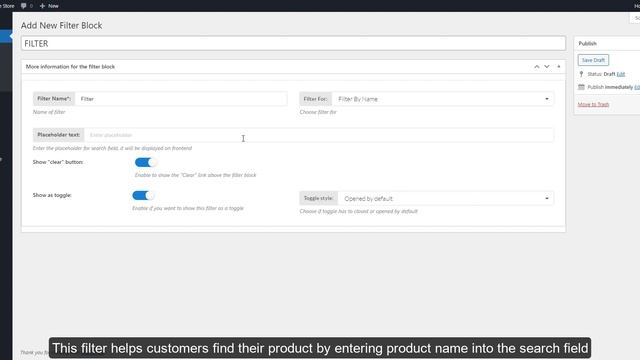This screenshot has width=640, height=360.
Task: Click the Placeholder text input field
Action: (319, 135)
